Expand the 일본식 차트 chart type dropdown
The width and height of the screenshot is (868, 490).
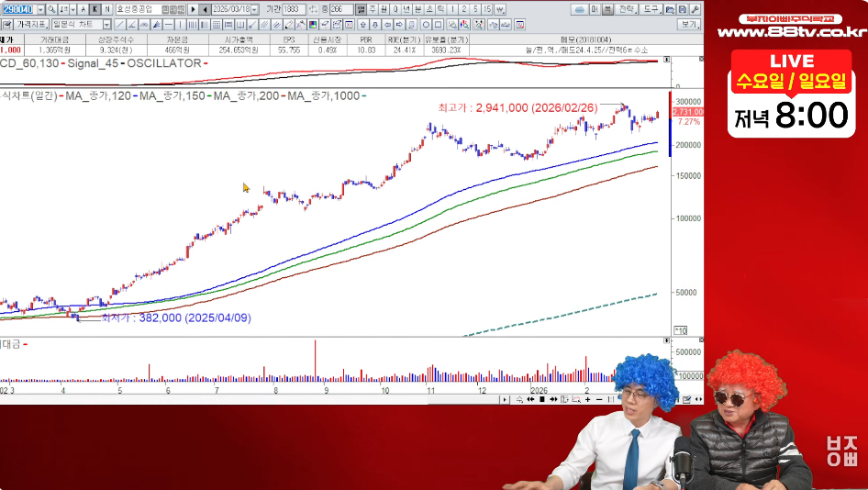click(106, 25)
